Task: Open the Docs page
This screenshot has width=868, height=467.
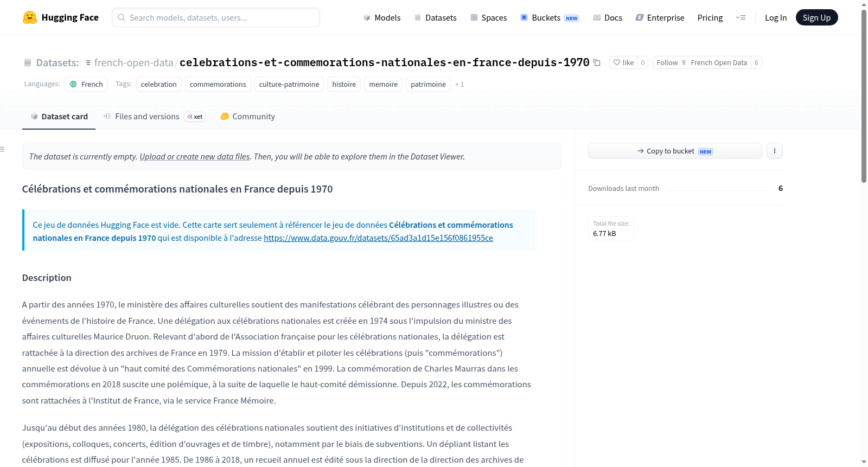Action: point(608,17)
